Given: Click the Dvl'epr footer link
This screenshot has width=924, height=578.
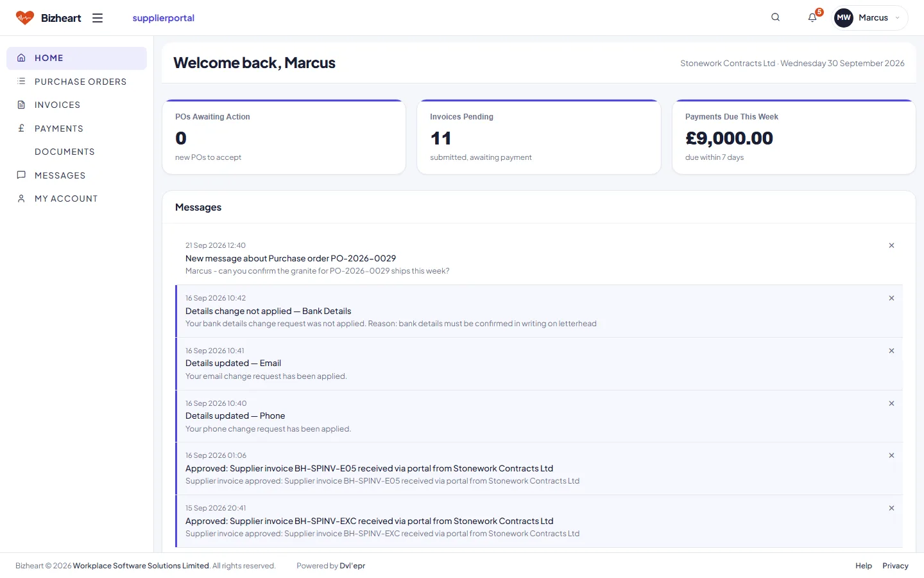Looking at the screenshot, I should (x=352, y=566).
